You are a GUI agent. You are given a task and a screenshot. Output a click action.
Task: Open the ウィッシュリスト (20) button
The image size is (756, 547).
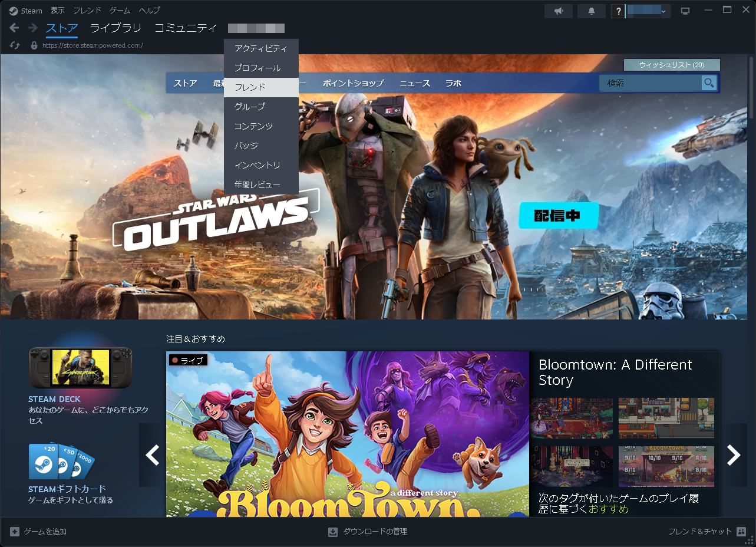click(672, 65)
